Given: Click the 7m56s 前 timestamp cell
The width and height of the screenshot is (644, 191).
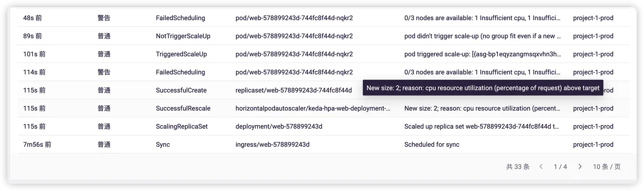Looking at the screenshot, I should (37, 145).
